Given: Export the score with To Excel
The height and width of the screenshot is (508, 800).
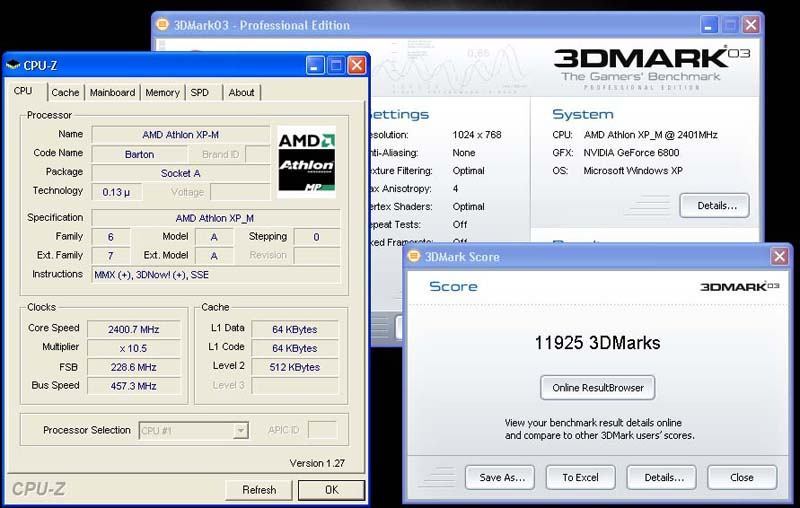Looking at the screenshot, I should [x=581, y=477].
